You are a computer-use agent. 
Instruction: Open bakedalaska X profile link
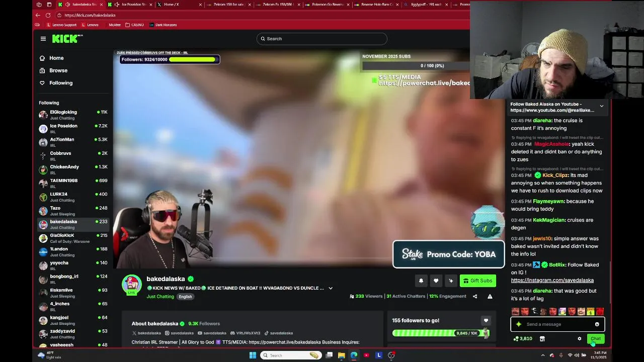coord(146,333)
